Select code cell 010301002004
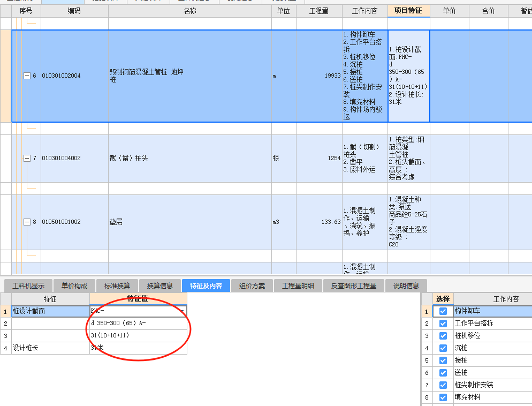The height and width of the screenshot is (406, 532). 74,76
